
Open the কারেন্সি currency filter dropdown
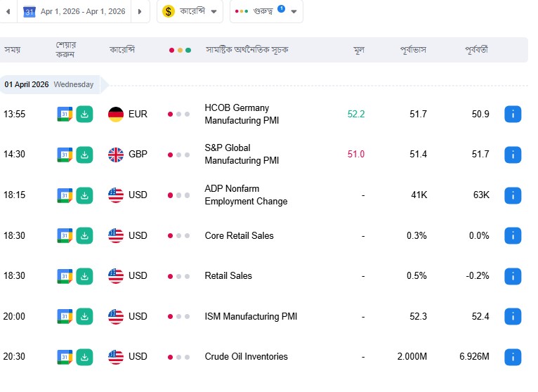[x=190, y=11]
